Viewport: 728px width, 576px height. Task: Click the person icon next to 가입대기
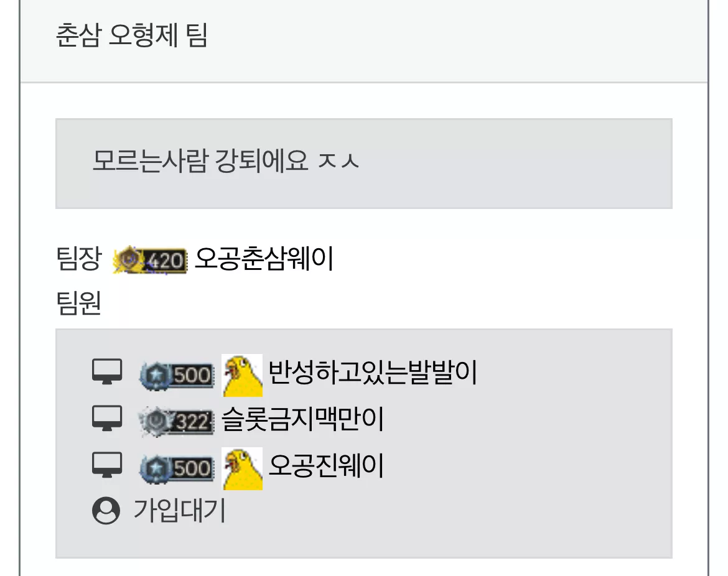[x=106, y=511]
